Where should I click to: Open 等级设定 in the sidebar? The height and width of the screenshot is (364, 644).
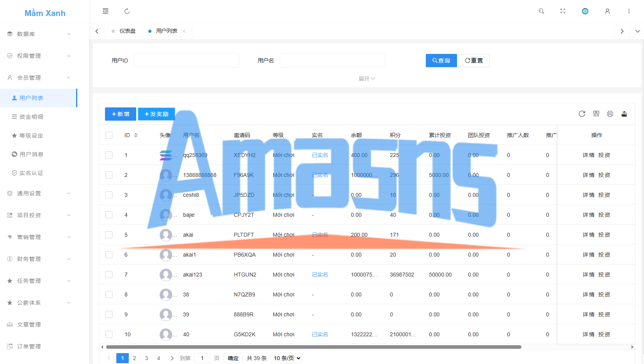(x=39, y=136)
